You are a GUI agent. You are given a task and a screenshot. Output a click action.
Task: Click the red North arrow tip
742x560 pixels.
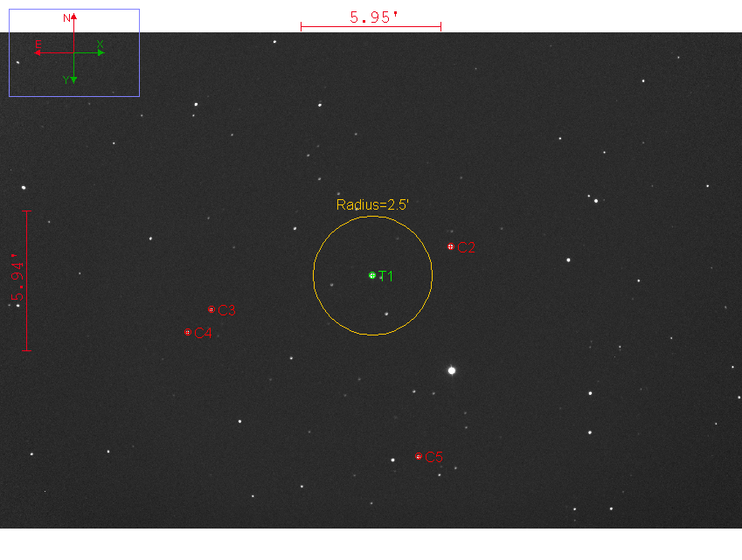click(x=74, y=17)
